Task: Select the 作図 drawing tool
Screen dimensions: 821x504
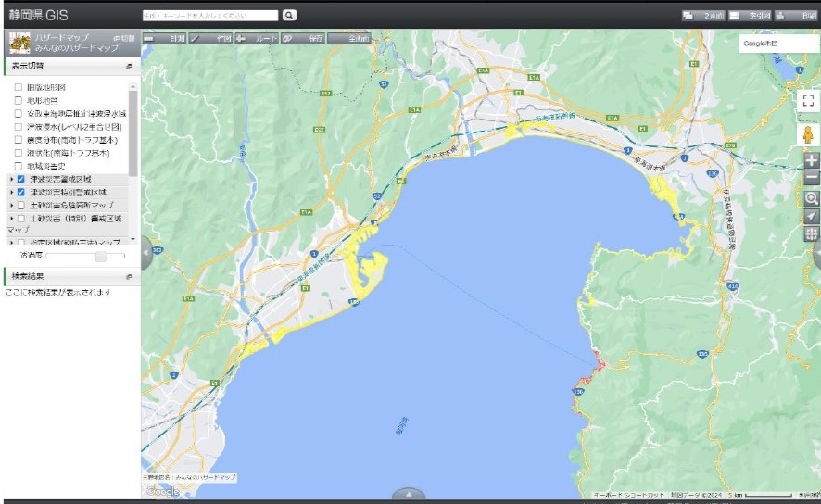Action: point(210,39)
